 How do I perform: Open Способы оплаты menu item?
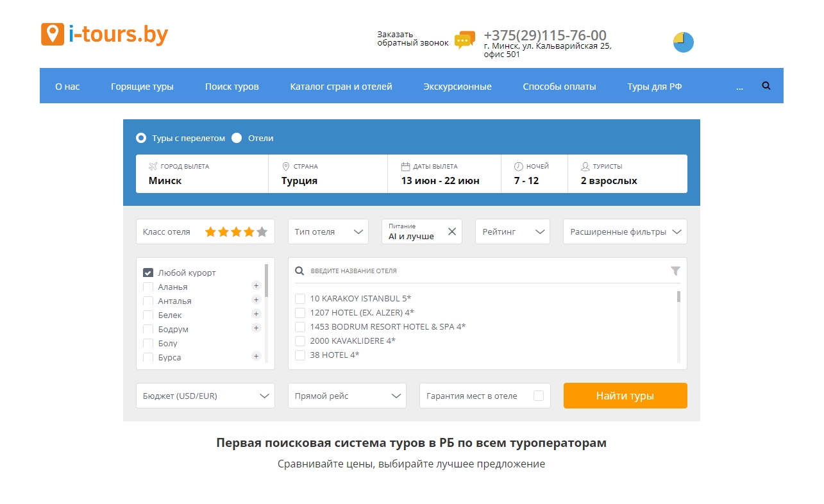point(559,86)
